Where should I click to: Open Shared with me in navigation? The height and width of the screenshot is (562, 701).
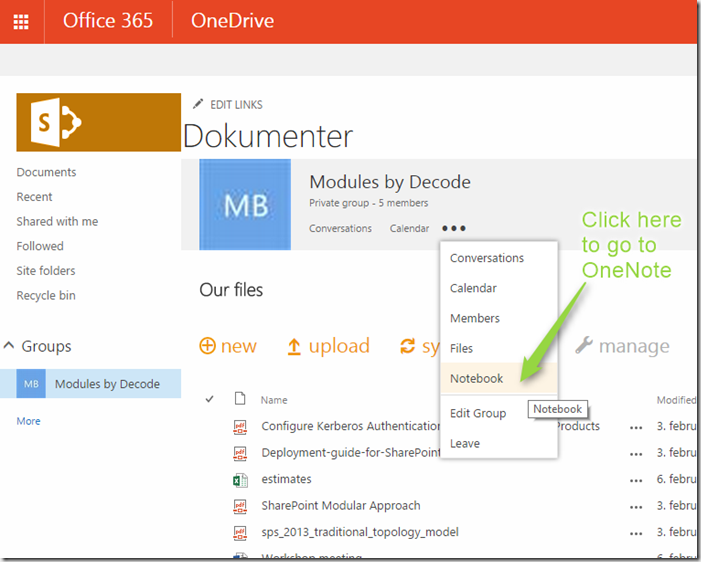(57, 221)
